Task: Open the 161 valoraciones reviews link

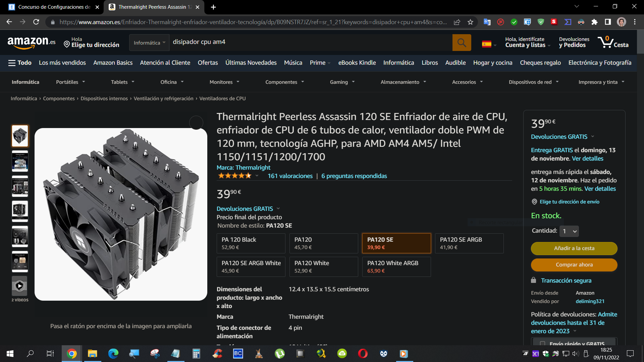Action: pos(290,176)
